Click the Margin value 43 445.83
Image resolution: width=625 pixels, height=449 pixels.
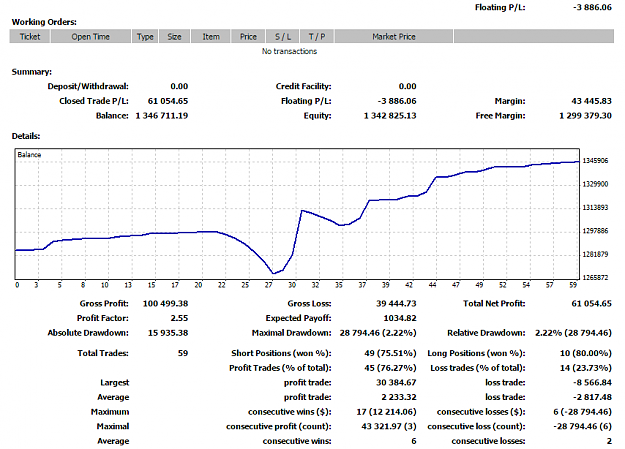click(592, 101)
